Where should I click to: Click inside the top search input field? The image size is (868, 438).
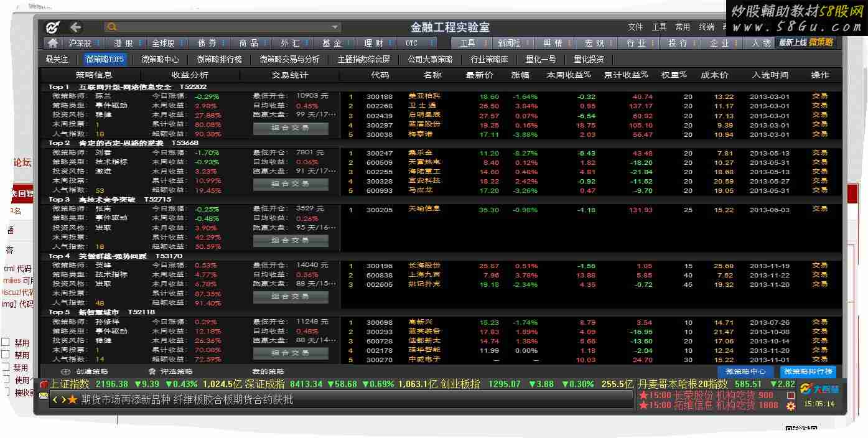(224, 27)
